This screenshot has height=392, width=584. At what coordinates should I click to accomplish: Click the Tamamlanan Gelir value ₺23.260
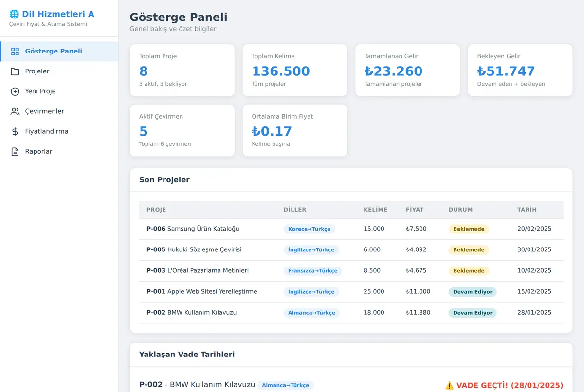pos(393,71)
